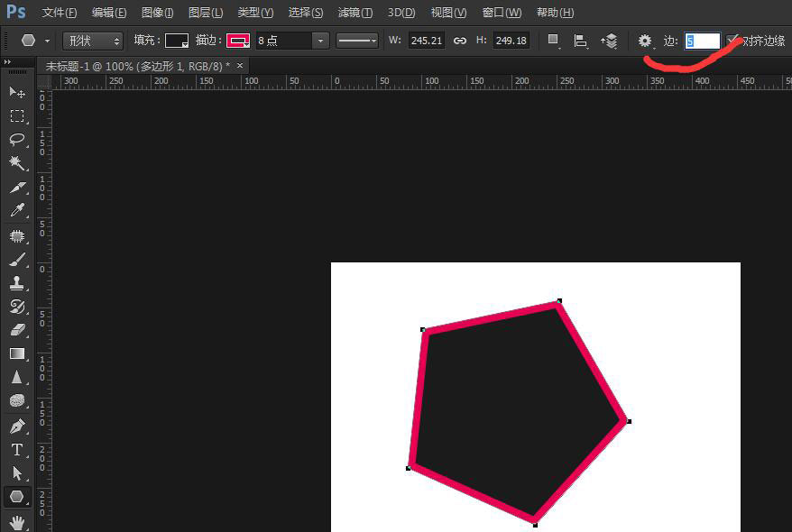Select the Rectangular Marquee tool

click(17, 116)
